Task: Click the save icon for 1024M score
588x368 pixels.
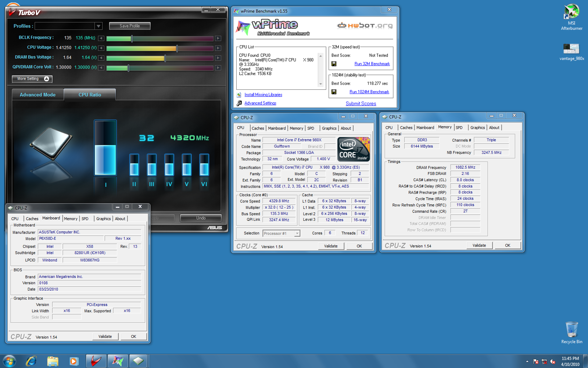Action: 334,92
